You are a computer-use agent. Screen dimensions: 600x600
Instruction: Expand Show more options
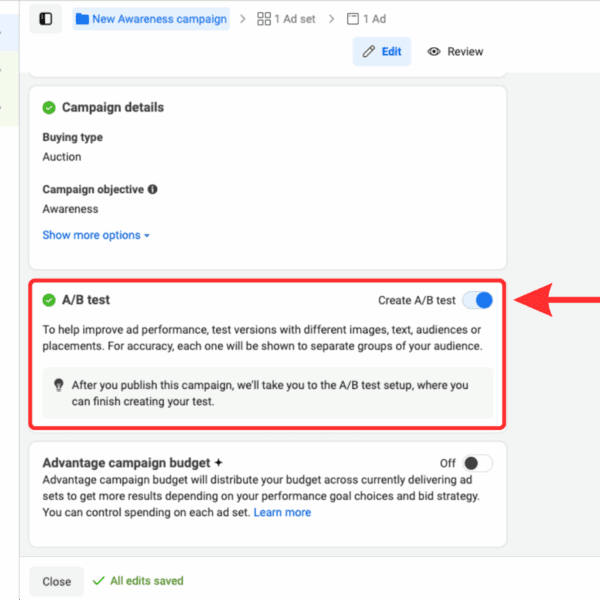pyautogui.click(x=96, y=235)
